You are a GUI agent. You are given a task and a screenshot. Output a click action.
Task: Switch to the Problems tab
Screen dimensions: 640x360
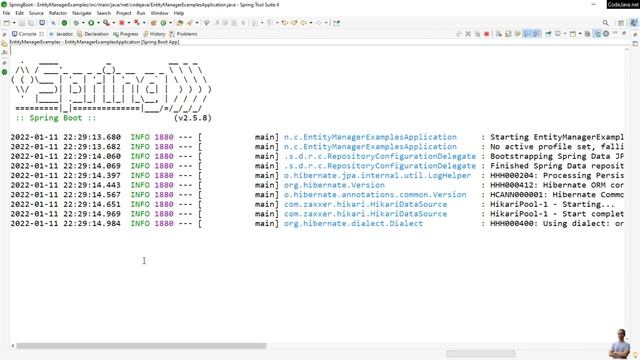[183, 34]
